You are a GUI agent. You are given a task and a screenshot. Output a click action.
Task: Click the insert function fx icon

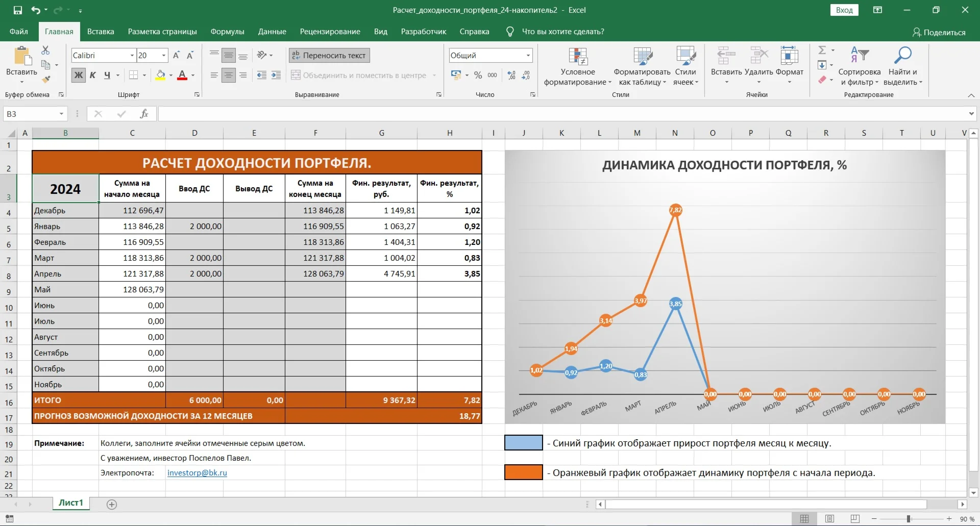click(x=144, y=114)
